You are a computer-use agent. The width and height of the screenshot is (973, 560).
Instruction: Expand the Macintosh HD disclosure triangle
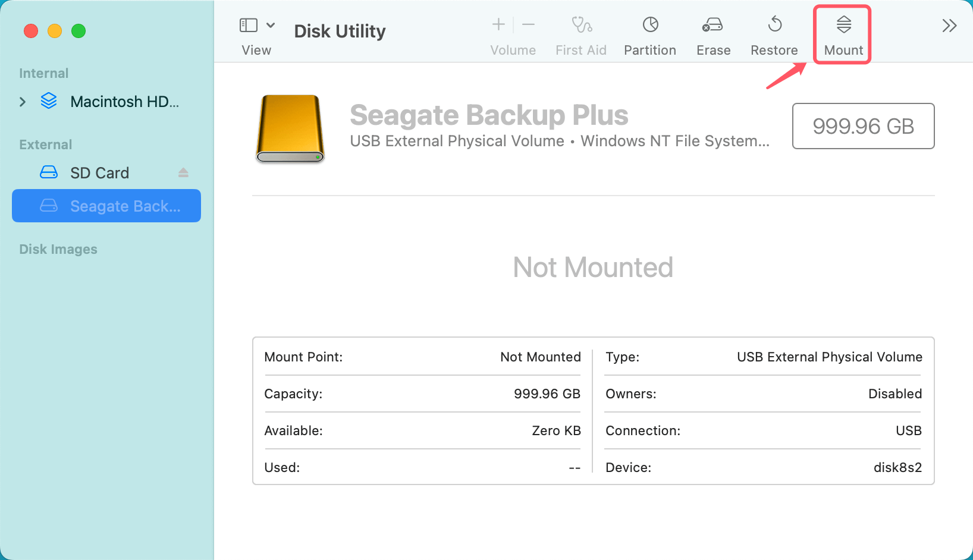coord(23,102)
